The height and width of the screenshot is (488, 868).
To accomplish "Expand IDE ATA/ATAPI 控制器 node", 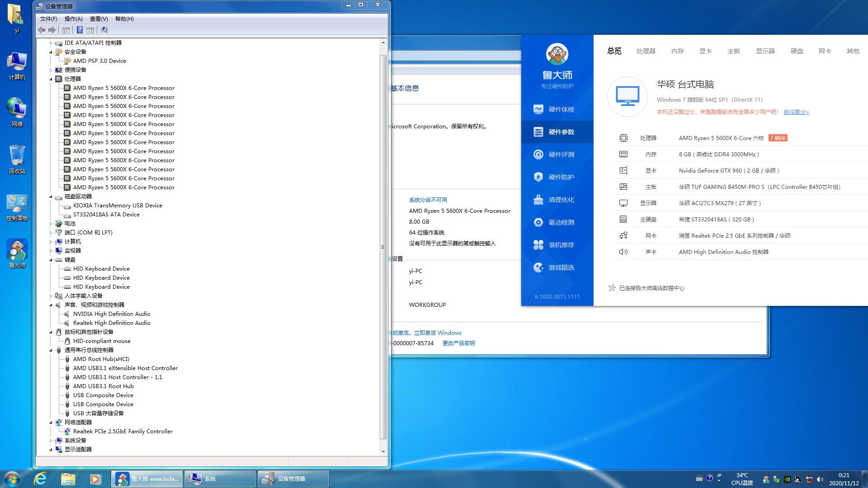I will (51, 43).
